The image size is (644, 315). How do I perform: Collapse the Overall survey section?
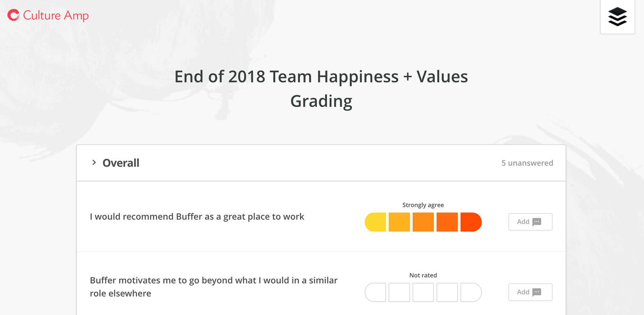[94, 163]
